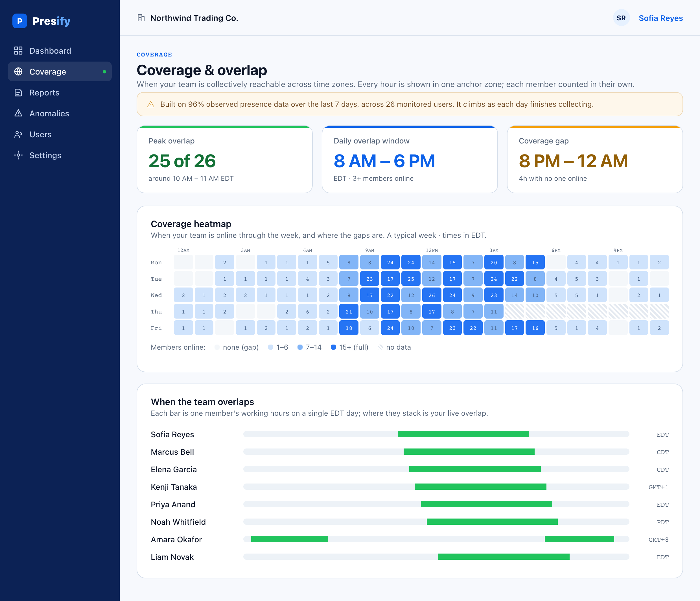Click the Northwind Trading Co. organization name
The image size is (700, 601).
194,18
